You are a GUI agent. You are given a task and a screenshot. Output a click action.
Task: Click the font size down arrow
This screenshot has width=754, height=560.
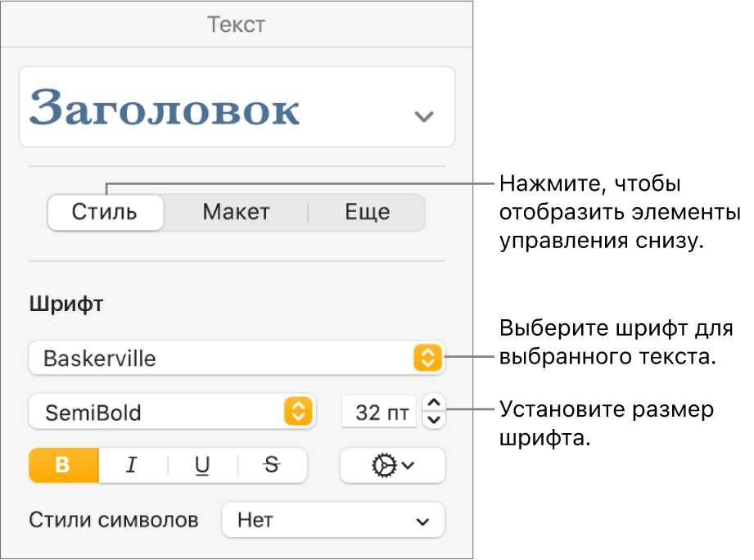435,420
